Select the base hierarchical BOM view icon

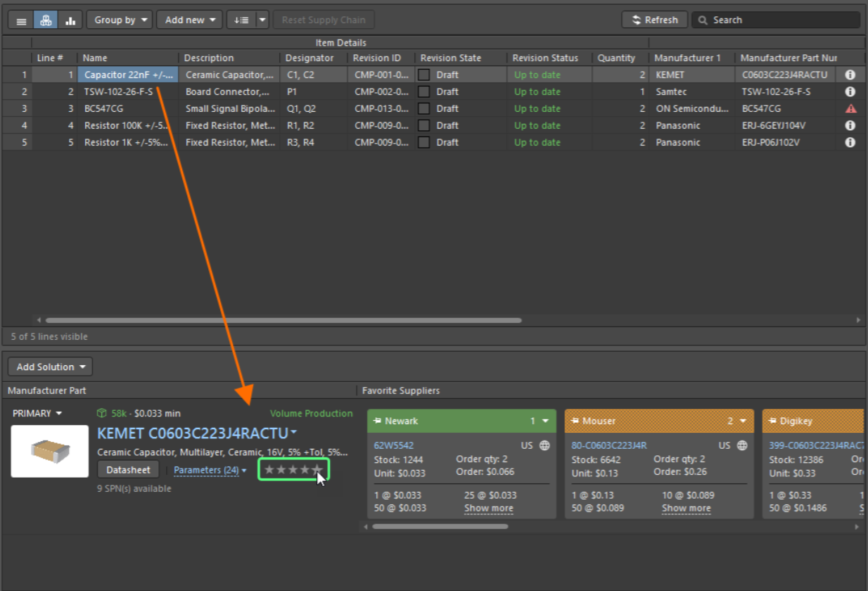(46, 20)
